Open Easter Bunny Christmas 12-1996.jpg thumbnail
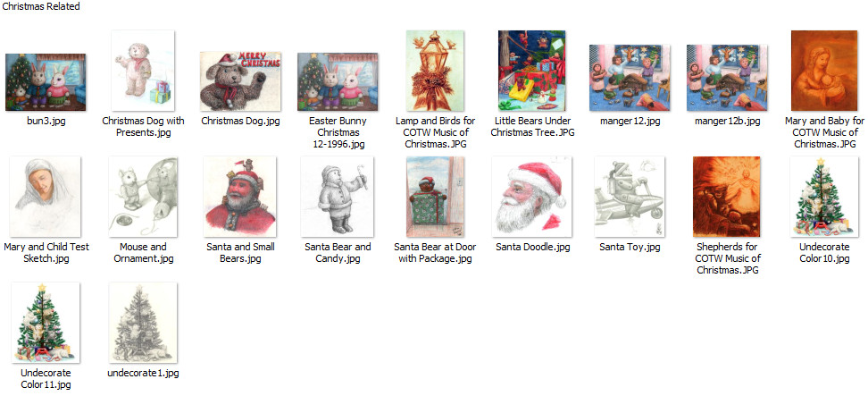This screenshot has height=396, width=868. click(x=338, y=82)
